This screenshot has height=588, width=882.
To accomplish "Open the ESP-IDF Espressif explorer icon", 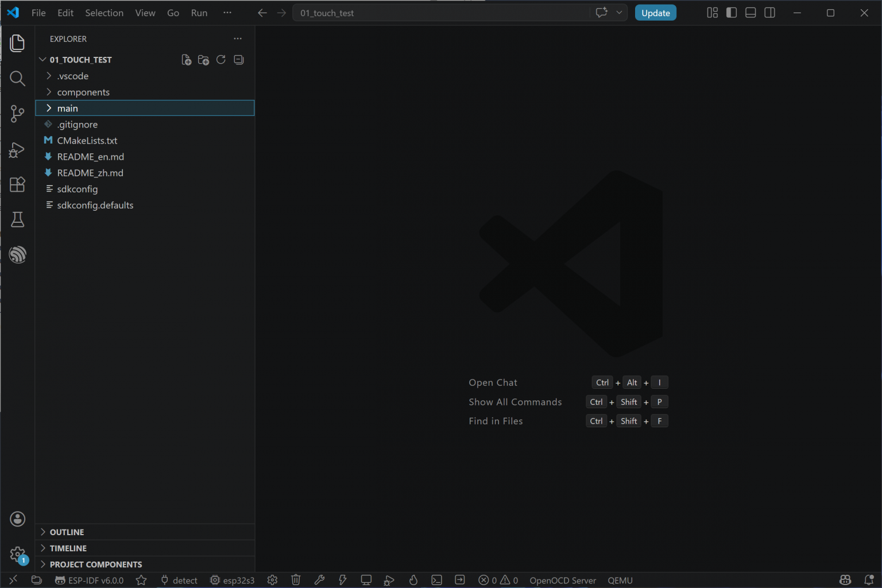I will pyautogui.click(x=17, y=254).
